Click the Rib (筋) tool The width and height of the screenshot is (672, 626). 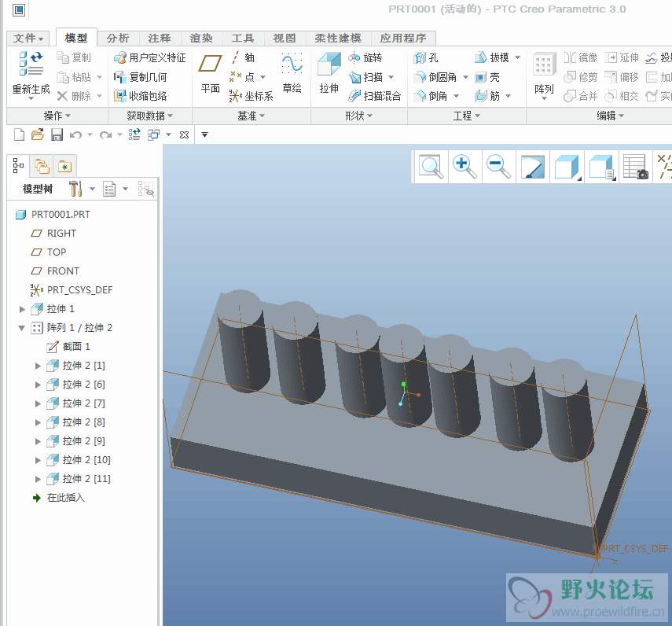pos(487,96)
